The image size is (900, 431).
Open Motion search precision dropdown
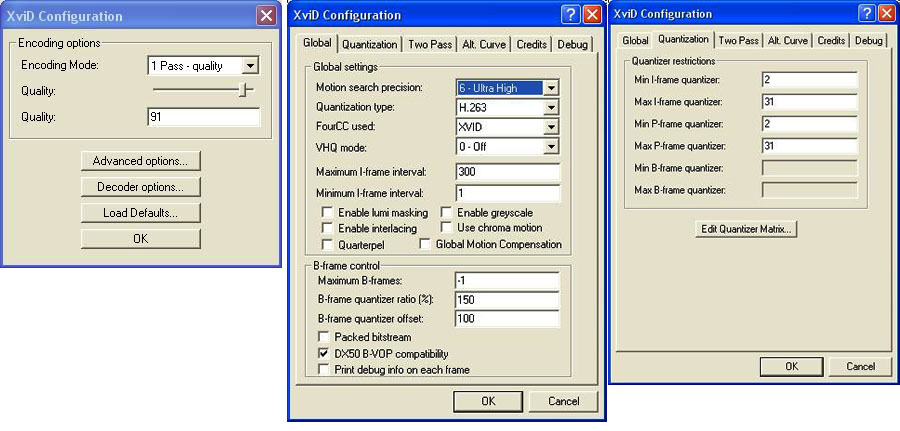point(550,88)
